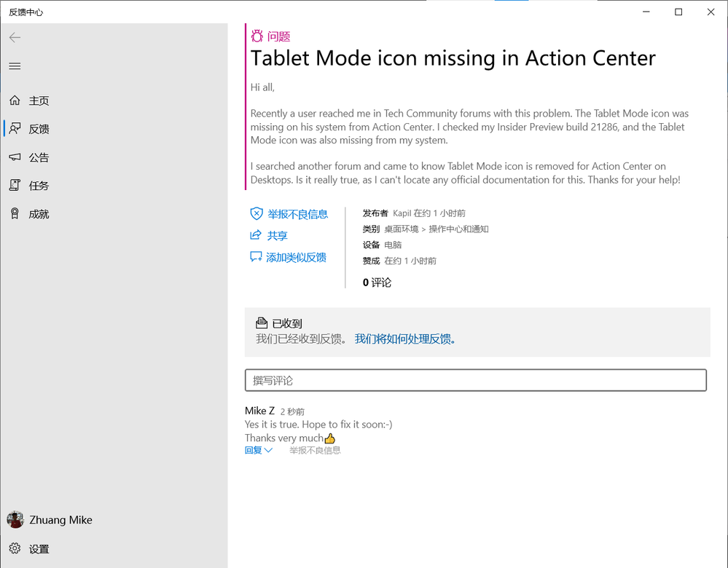The image size is (728, 568).
Task: Expand the reply (回复) chevron
Action: coord(268,451)
